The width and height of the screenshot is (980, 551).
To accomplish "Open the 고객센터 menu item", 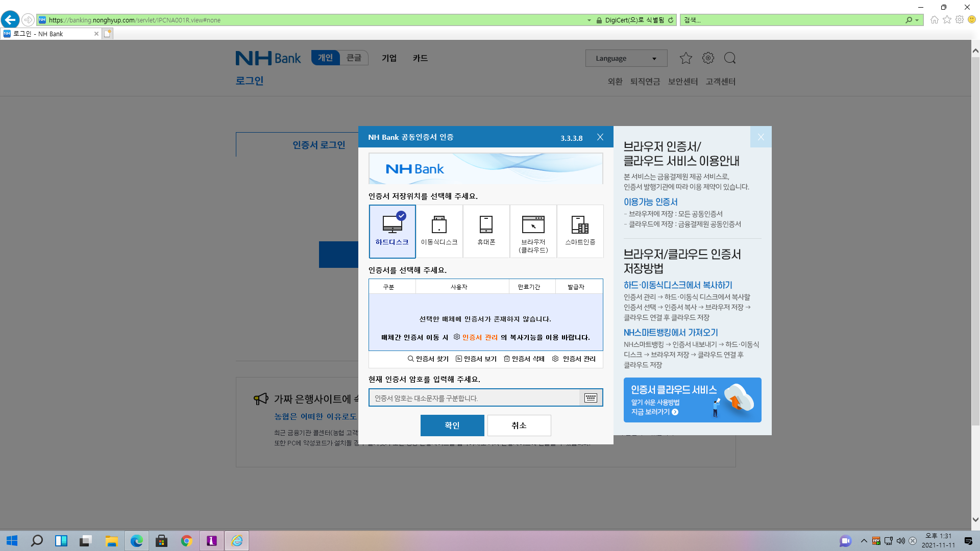I will [x=720, y=82].
